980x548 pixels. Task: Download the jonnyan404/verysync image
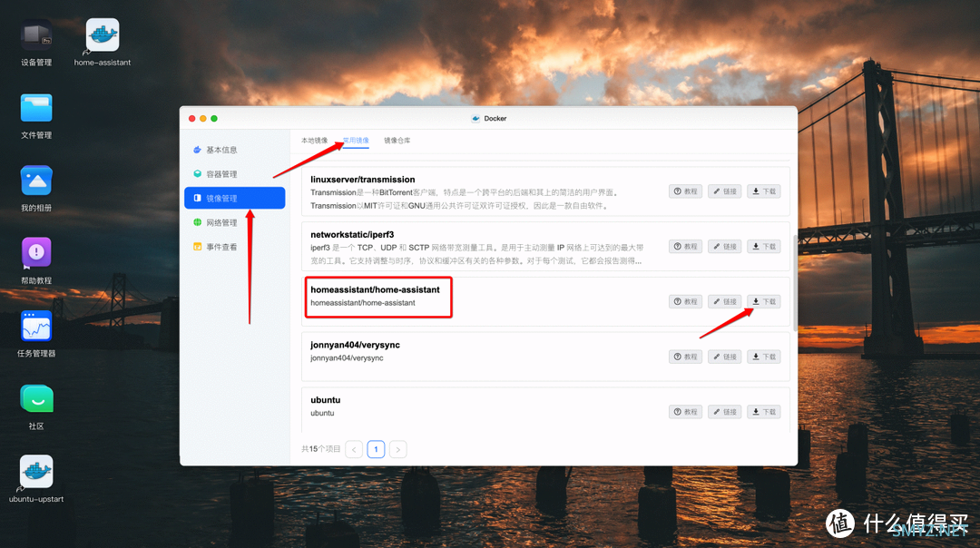tap(764, 357)
